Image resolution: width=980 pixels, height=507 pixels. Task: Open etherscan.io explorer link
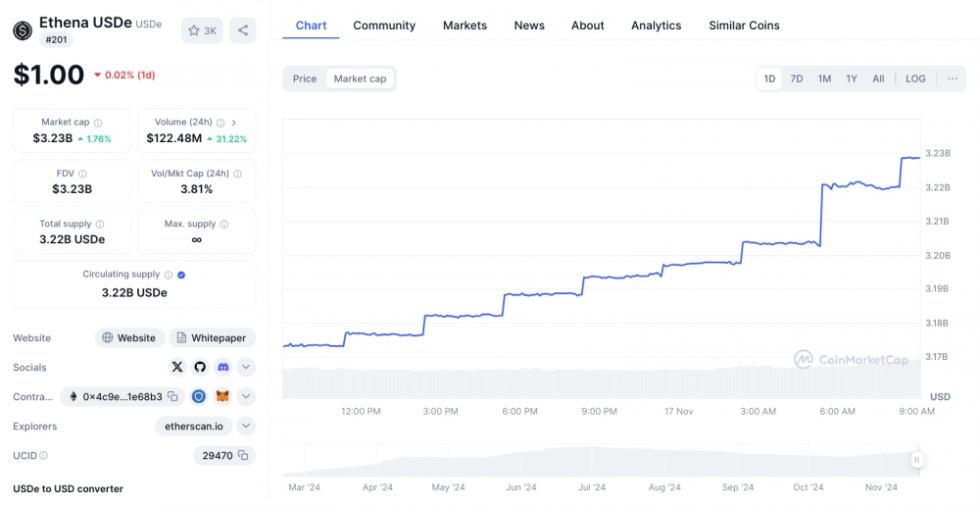tap(194, 427)
